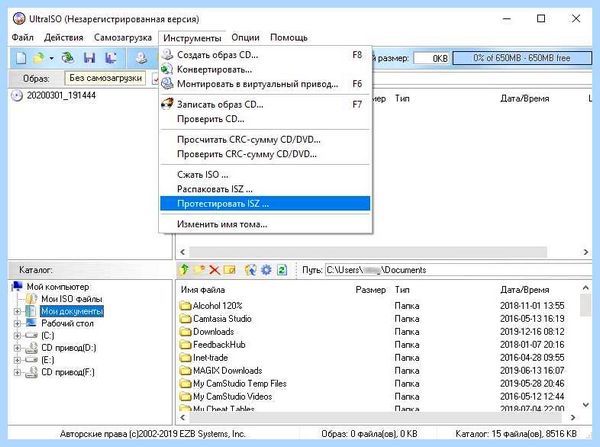
Task: Click the Make CD image toolbar icon
Action: click(x=141, y=58)
